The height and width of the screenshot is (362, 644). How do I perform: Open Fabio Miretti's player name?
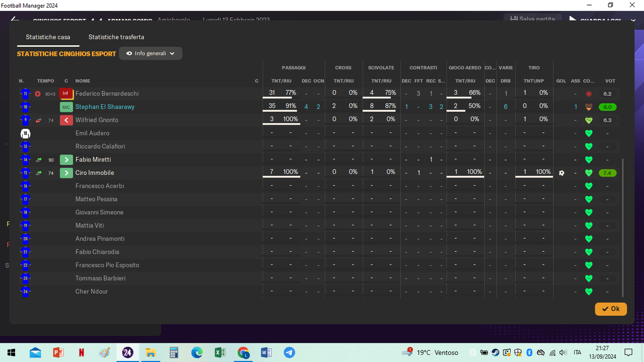93,160
